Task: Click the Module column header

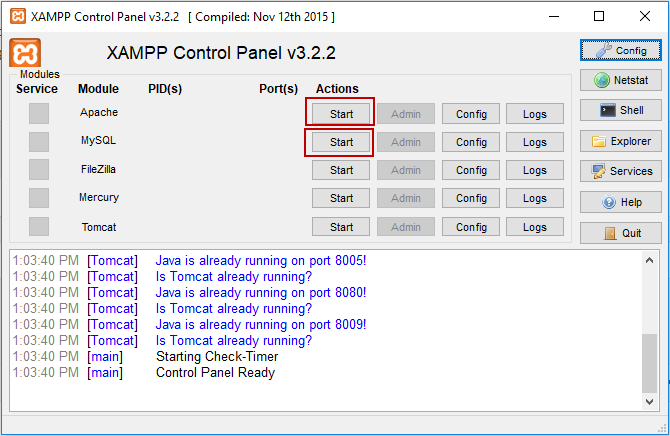Action: tap(98, 88)
